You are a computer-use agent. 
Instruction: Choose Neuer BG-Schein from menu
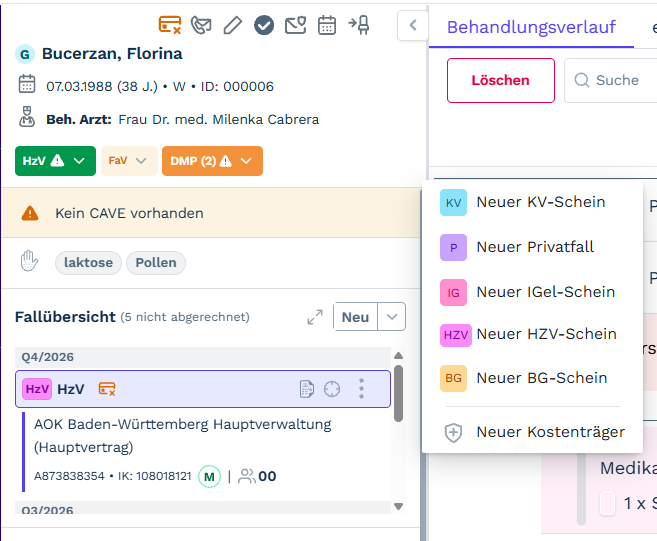[532, 378]
